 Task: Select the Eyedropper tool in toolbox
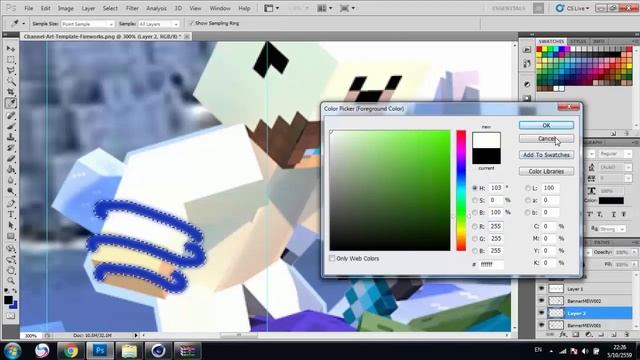11,103
